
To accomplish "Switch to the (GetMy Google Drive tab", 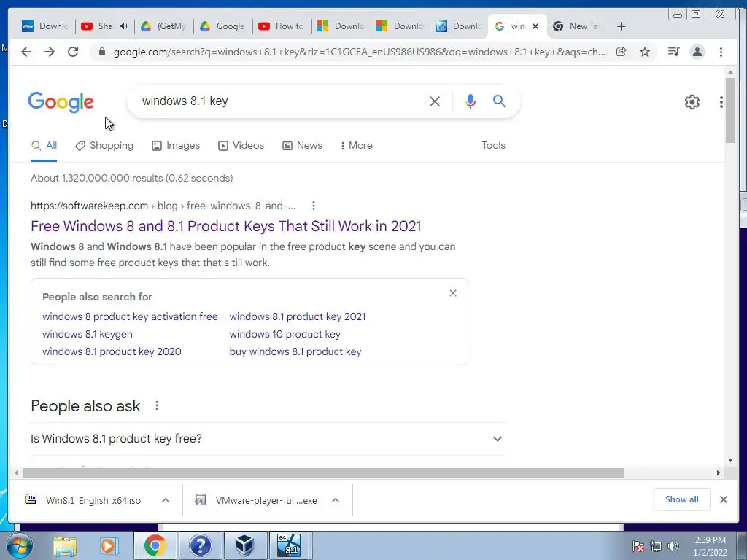I will [x=164, y=26].
